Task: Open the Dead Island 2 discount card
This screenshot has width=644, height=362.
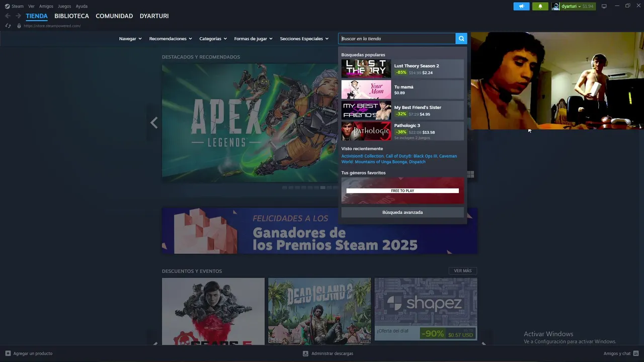Action: pos(319,311)
